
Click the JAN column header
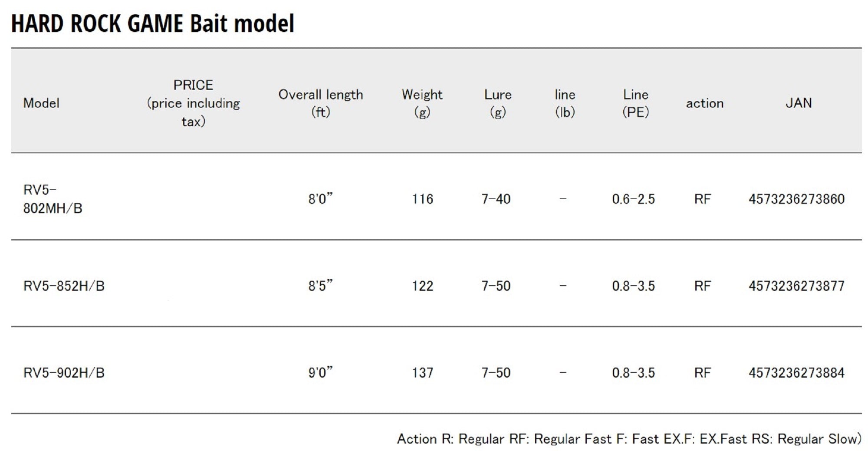click(798, 103)
